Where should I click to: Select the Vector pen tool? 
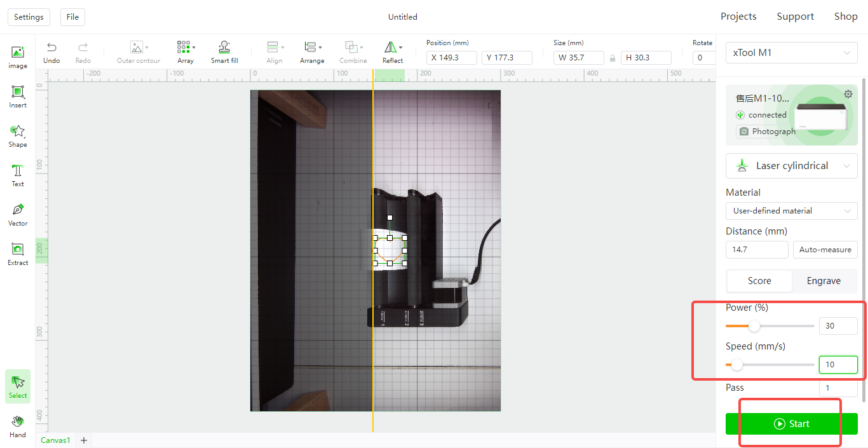18,214
